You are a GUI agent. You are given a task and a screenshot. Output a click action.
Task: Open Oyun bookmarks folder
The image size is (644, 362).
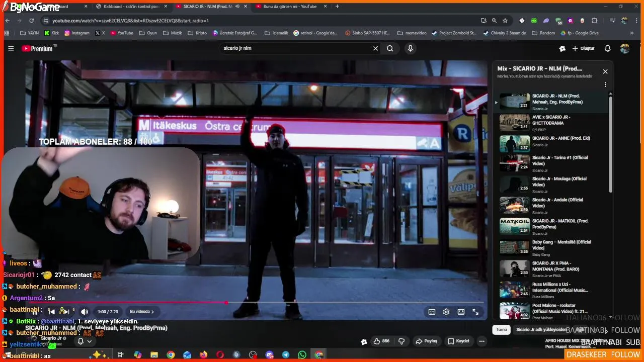(148, 33)
